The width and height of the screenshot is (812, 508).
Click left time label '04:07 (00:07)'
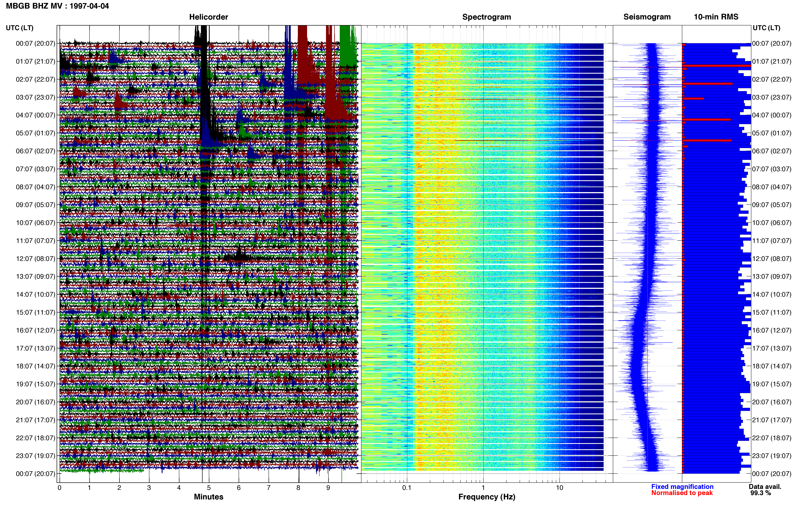(36, 115)
